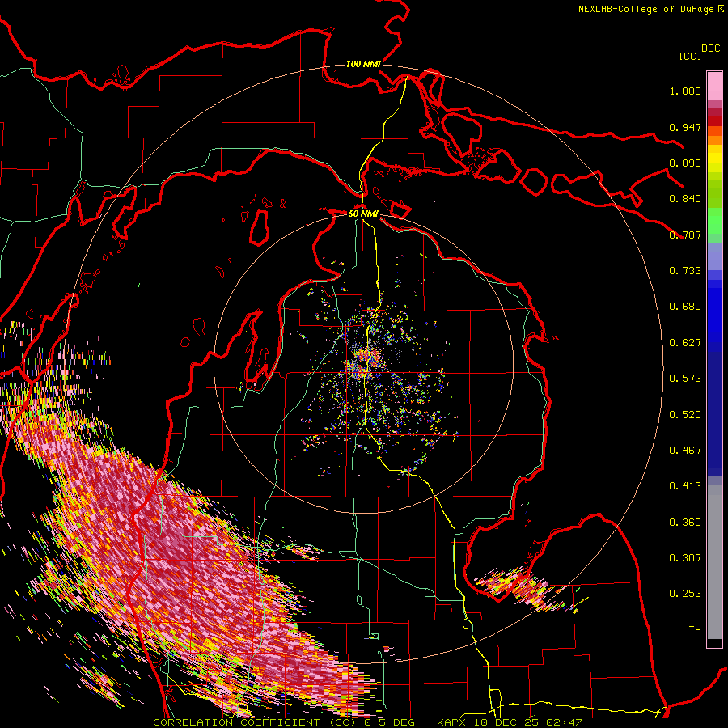Click the [CC] unit label above the scale
The height and width of the screenshot is (728, 728).
(x=690, y=56)
